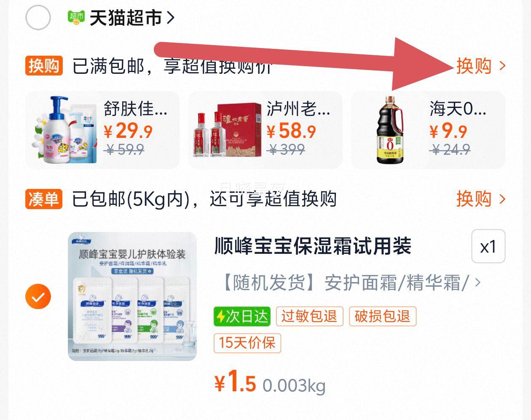Select the Tmall Supermarket store radio circle
The height and width of the screenshot is (420, 531).
38,18
